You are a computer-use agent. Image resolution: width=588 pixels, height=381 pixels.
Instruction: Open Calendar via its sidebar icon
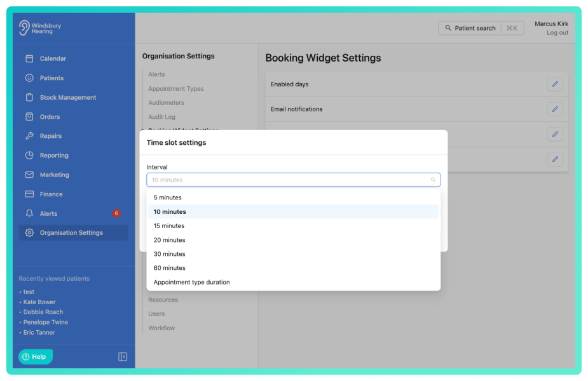(29, 58)
